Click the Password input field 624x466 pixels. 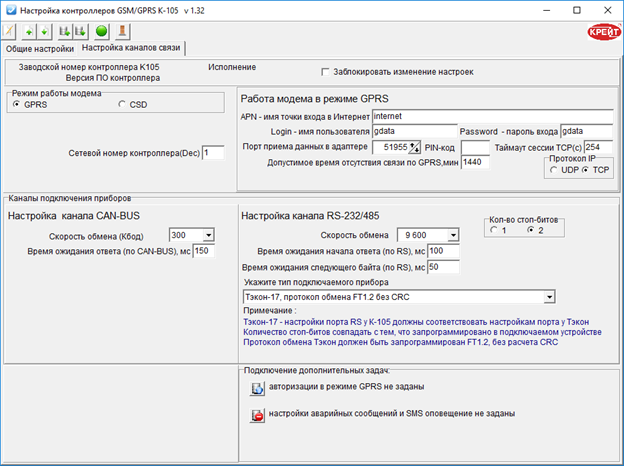point(587,131)
